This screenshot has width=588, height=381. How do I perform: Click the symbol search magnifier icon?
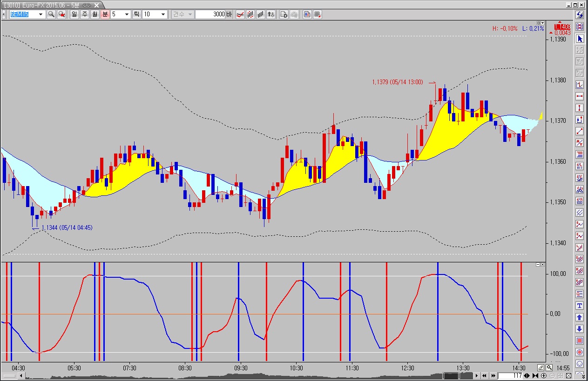pyautogui.click(x=51, y=14)
